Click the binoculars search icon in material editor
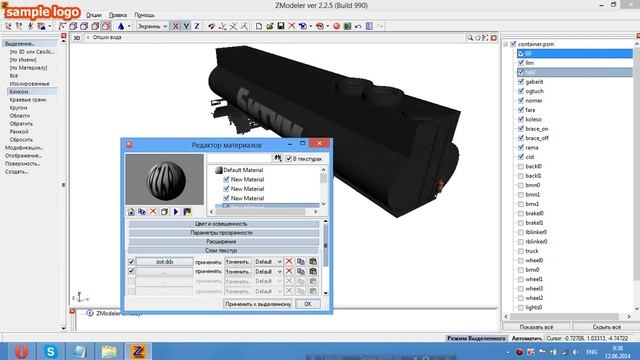Image resolution: width=640 pixels, height=360 pixels. point(278,158)
